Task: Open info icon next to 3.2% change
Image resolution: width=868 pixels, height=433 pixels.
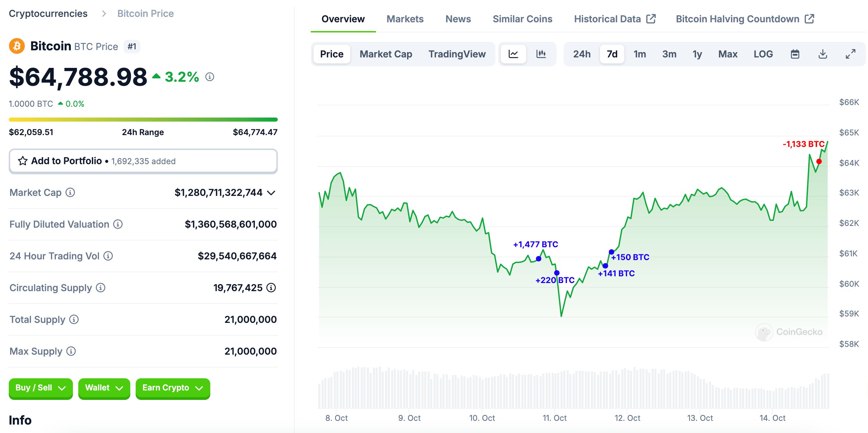Action: (210, 77)
